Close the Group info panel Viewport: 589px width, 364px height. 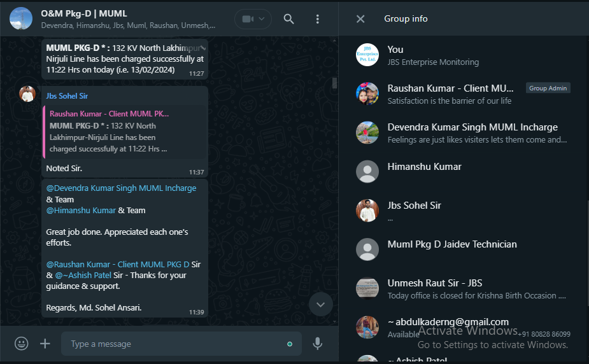coord(360,18)
